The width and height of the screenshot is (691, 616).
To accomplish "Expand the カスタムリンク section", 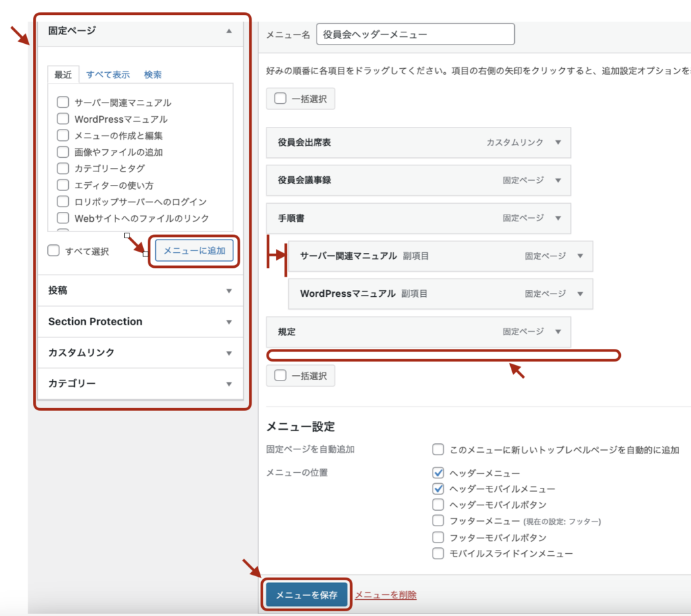I will point(229,353).
